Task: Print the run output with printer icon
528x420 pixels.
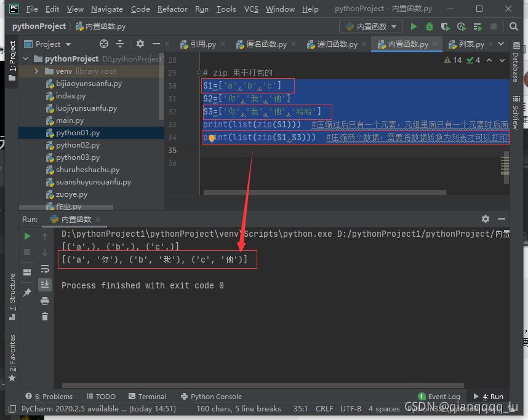Action: tap(45, 301)
